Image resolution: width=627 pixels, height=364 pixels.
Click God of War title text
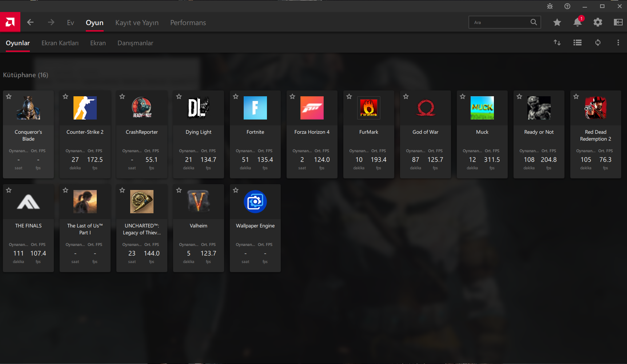point(426,132)
